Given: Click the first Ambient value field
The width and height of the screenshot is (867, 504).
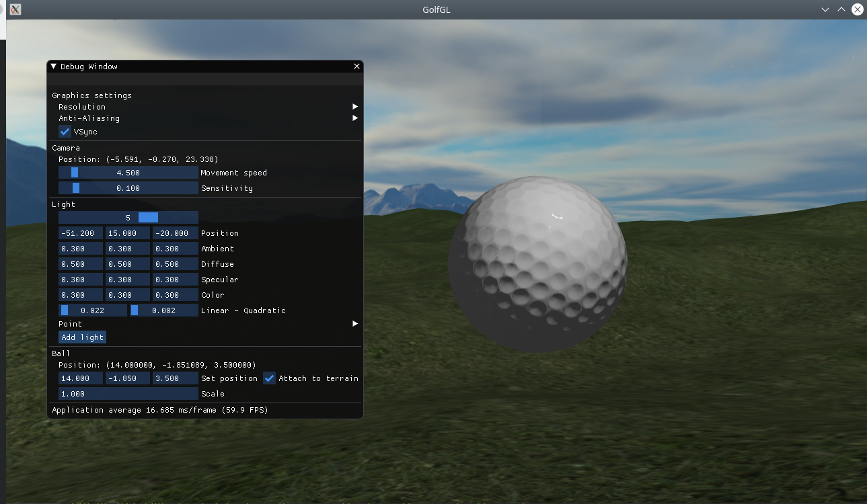Looking at the screenshot, I should (81, 249).
